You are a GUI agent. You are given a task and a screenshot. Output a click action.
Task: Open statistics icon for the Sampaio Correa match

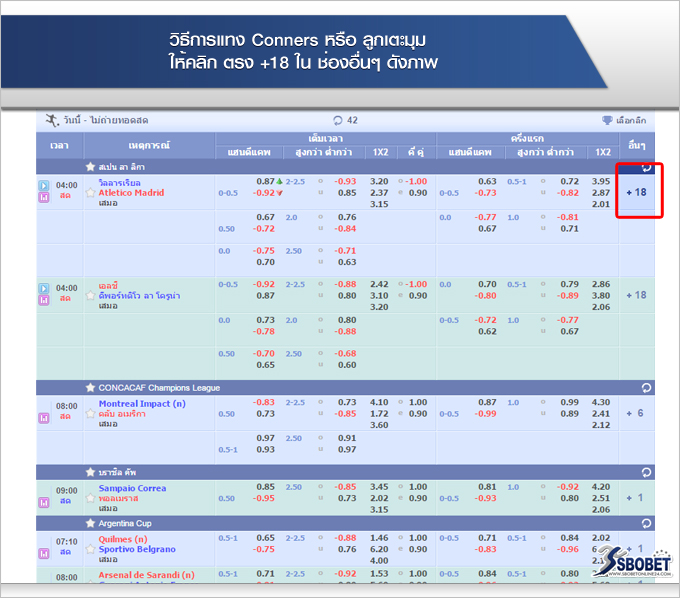point(44,502)
